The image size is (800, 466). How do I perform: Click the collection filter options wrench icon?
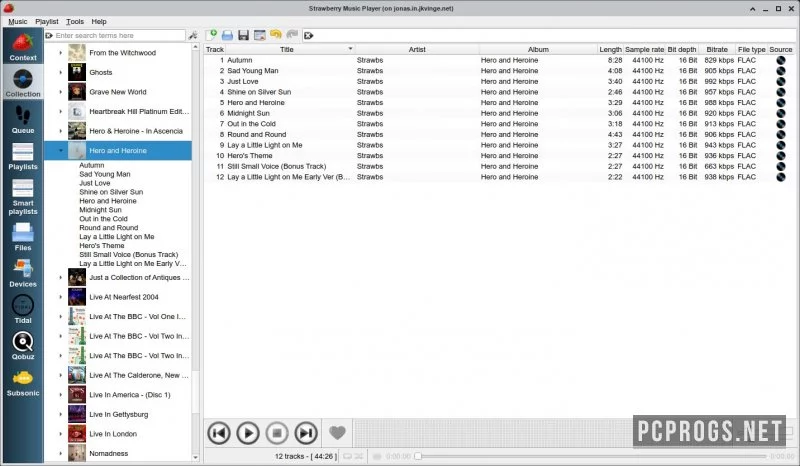tap(193, 35)
